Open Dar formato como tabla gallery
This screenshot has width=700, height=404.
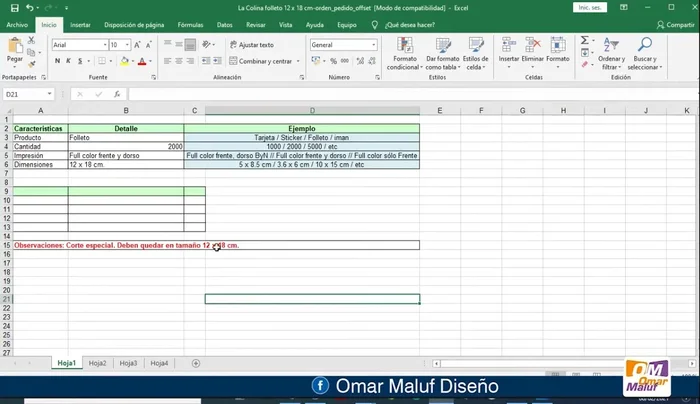[x=443, y=54]
